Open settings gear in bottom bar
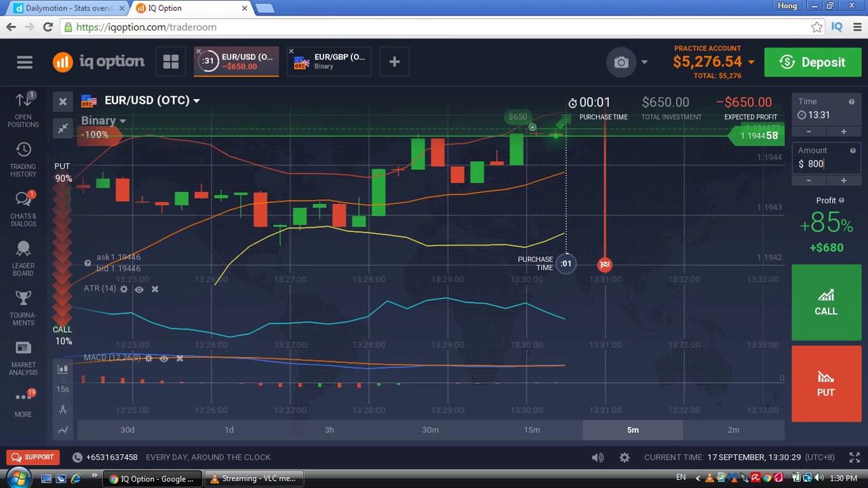The width and height of the screenshot is (868, 488). click(x=625, y=457)
